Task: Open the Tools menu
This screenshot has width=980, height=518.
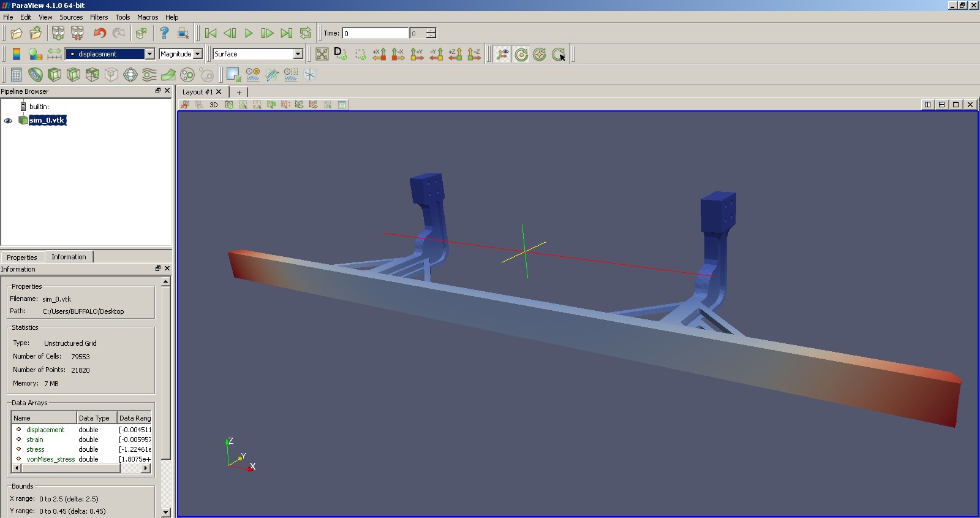Action: [123, 17]
